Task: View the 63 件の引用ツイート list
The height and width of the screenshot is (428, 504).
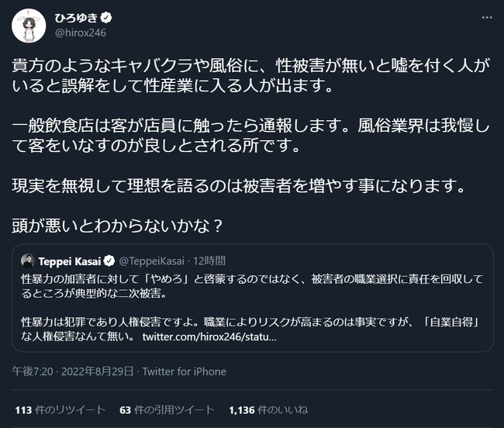Action: point(167,410)
